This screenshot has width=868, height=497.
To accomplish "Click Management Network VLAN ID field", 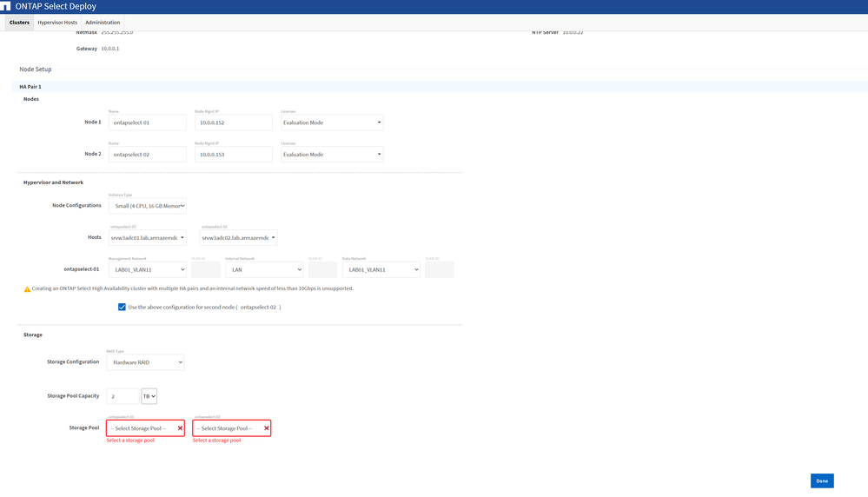I will click(x=206, y=270).
